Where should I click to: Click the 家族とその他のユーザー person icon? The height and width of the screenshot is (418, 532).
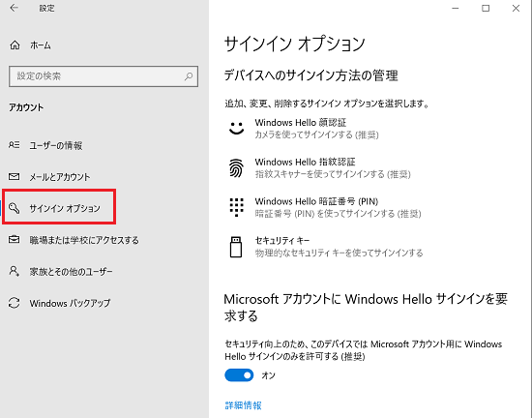[14, 271]
